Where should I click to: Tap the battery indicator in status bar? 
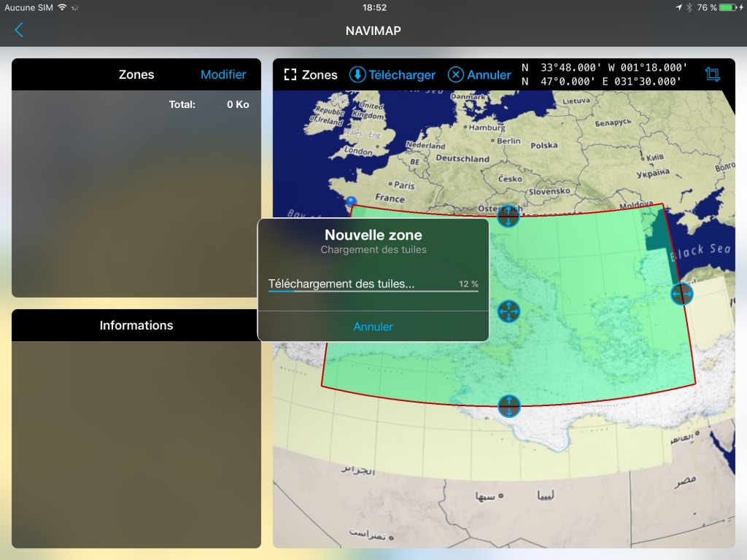[x=729, y=7]
